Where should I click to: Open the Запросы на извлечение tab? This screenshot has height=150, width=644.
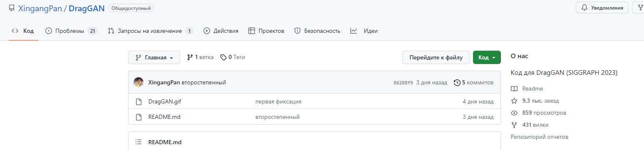click(150, 31)
